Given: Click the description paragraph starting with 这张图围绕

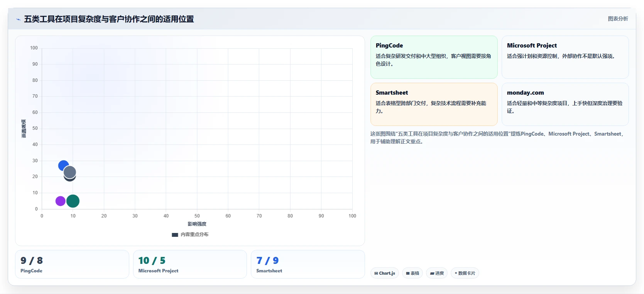Looking at the screenshot, I should 497,138.
